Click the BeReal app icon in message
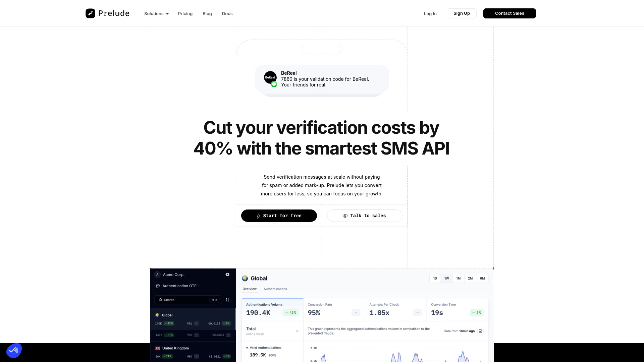This screenshot has width=644, height=362. tap(270, 77)
